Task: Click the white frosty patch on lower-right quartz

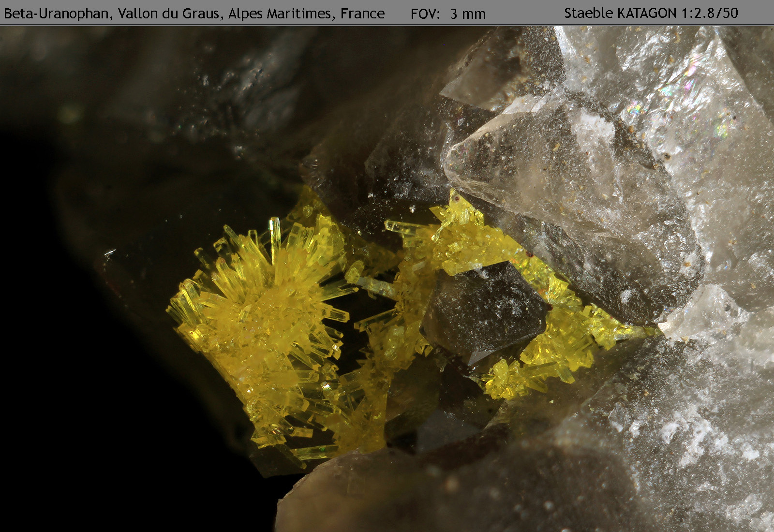Action: point(687,435)
